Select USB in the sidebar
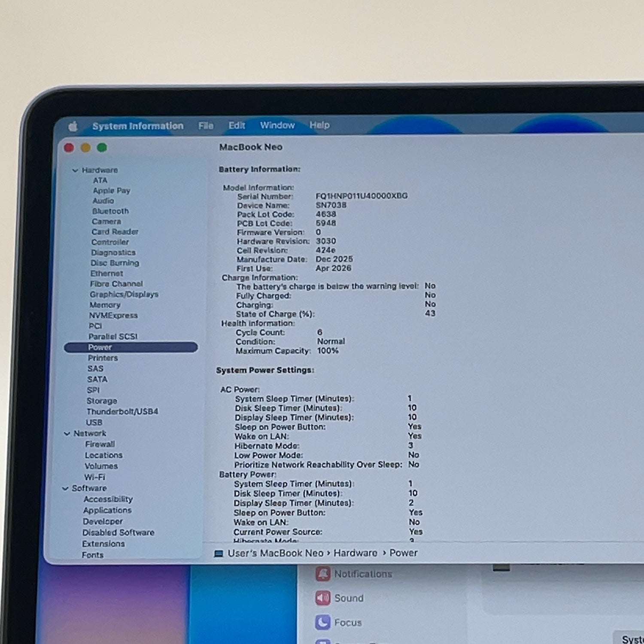The height and width of the screenshot is (644, 644). coord(94,422)
